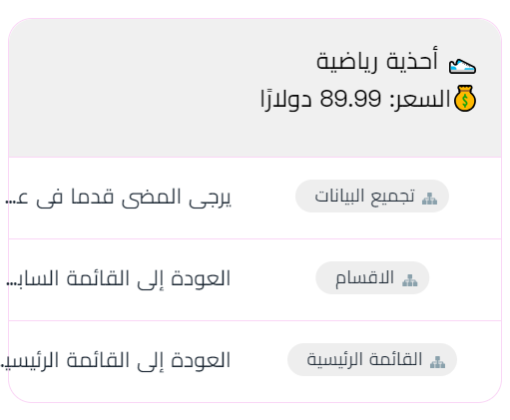Viewport: 510px width, 420px height.
Task: Click the blocks icon beside تجميع البيانات
Action: (429, 199)
